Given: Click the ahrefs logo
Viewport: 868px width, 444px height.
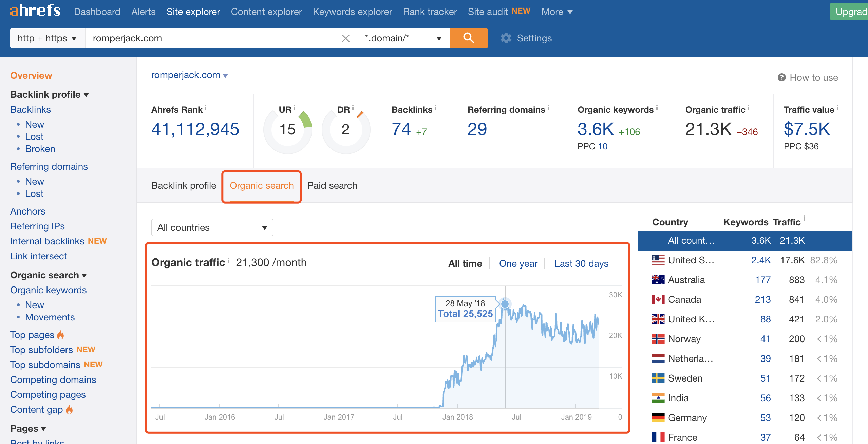Looking at the screenshot, I should pos(35,11).
